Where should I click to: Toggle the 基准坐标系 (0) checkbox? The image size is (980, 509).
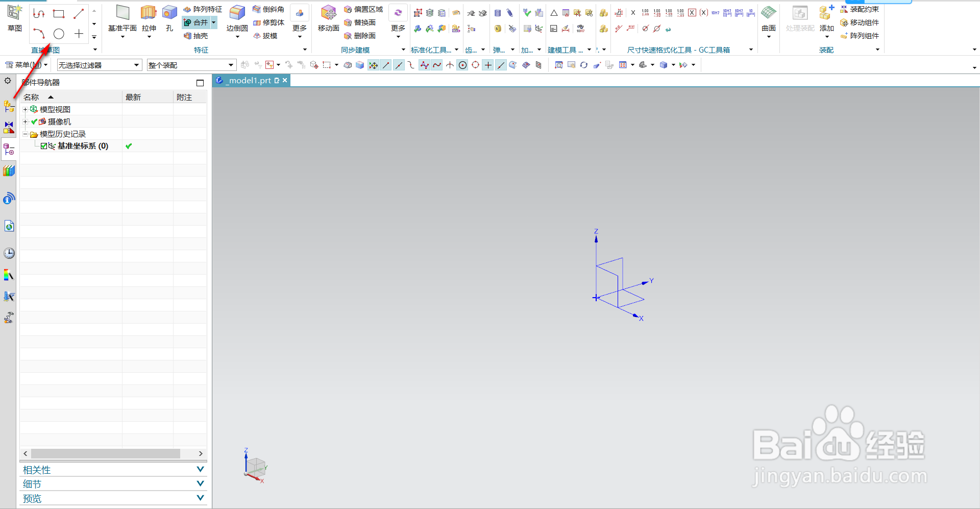(44, 146)
